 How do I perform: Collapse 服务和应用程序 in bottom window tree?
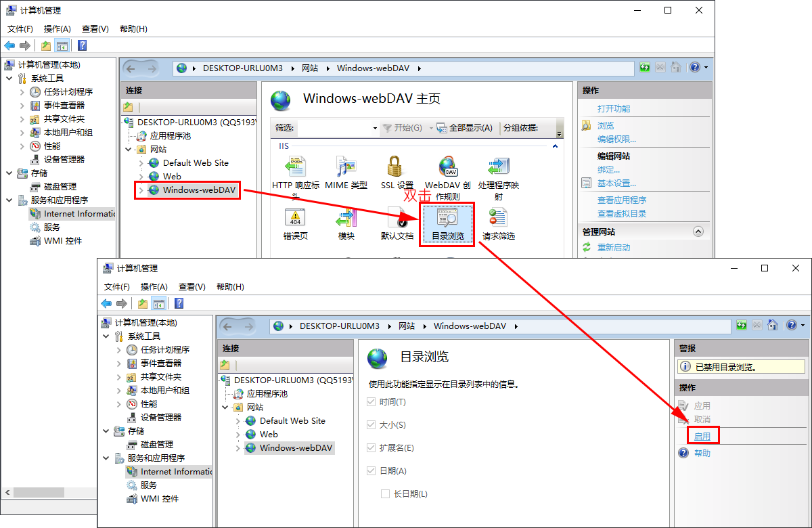(x=106, y=458)
